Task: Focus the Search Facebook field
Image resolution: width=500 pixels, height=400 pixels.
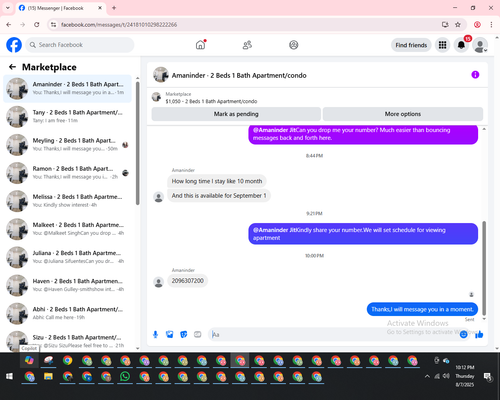Action: pyautogui.click(x=80, y=45)
